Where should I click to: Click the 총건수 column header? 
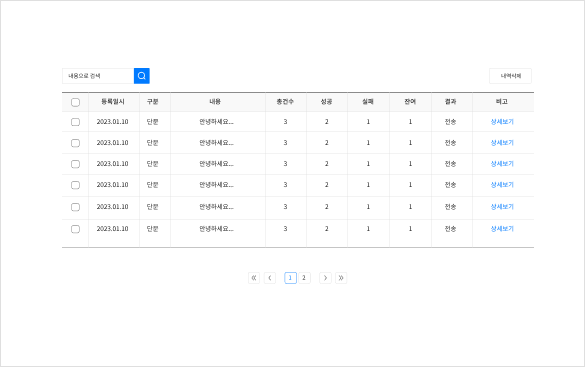tap(285, 101)
